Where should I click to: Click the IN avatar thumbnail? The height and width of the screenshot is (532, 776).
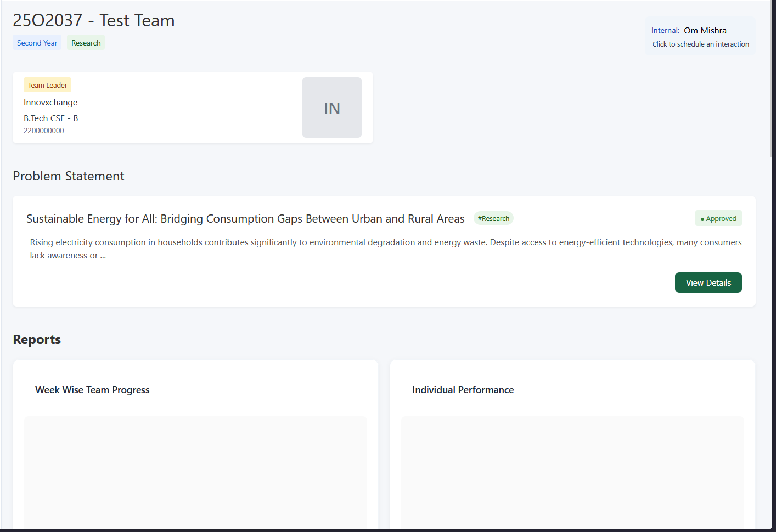coord(331,107)
